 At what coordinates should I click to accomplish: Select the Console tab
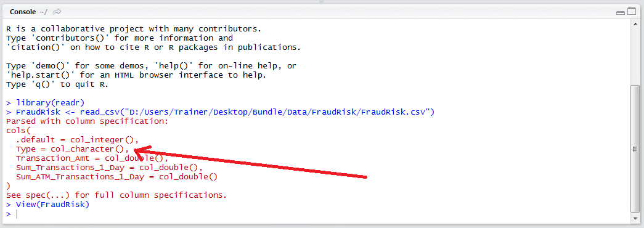(x=23, y=12)
